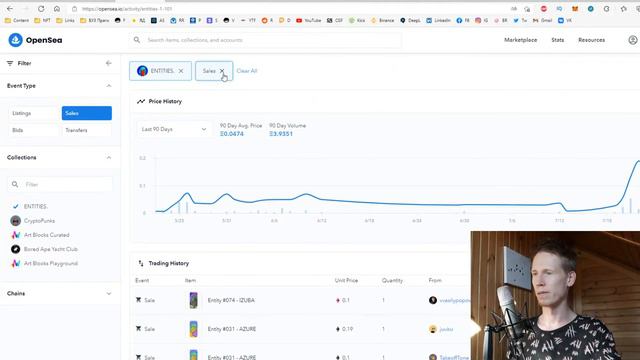Click the browser favorites star icon
This screenshot has height=360, width=640.
point(623,9)
